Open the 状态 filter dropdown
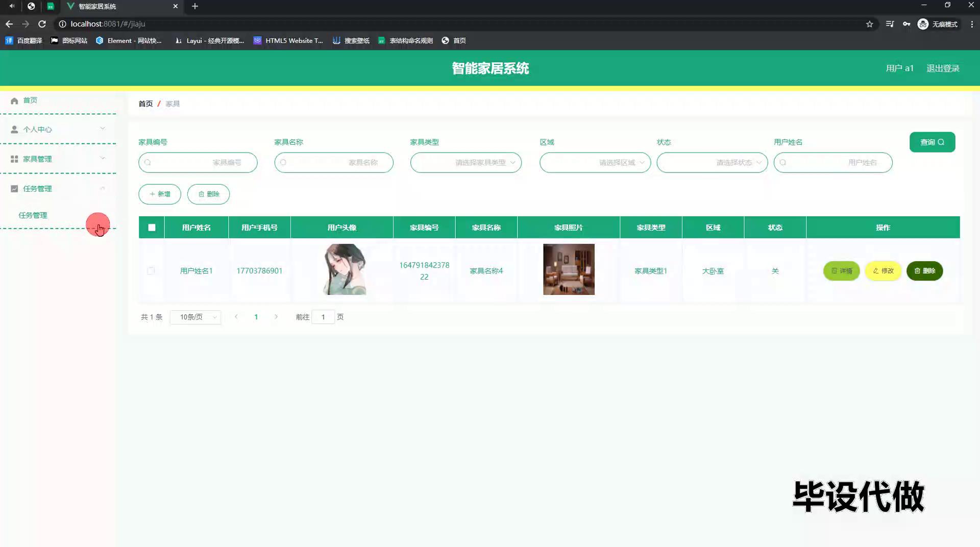The width and height of the screenshot is (980, 547). (712, 163)
